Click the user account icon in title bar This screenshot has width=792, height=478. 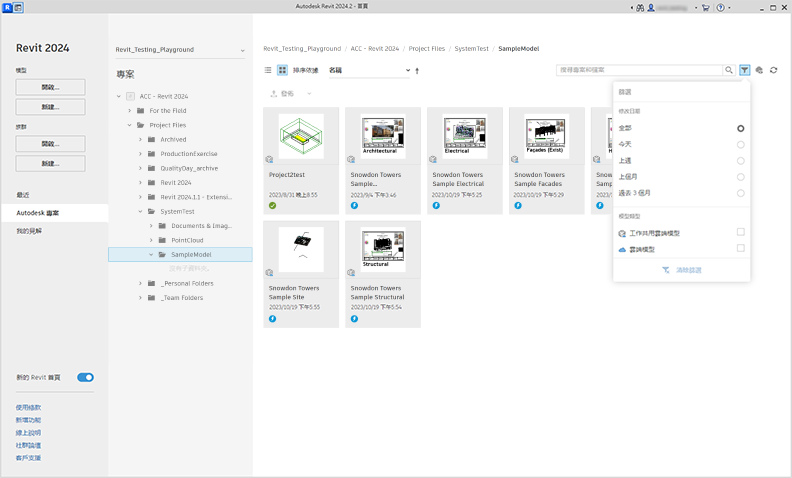[x=651, y=8]
